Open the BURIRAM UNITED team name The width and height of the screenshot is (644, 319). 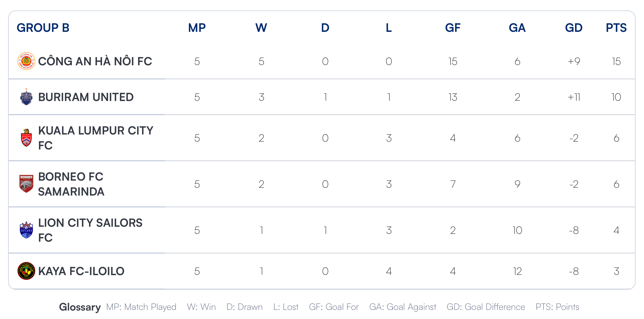pyautogui.click(x=86, y=97)
